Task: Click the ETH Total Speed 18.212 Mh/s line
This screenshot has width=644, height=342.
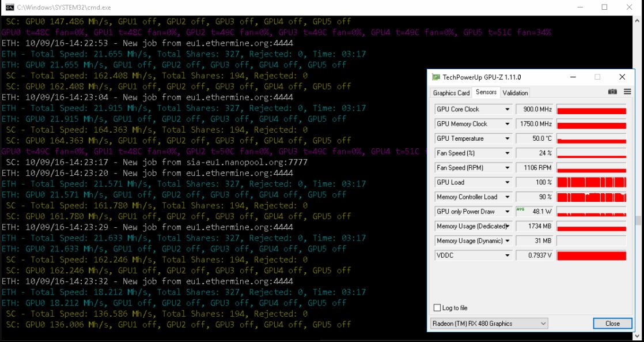Action: tap(184, 292)
